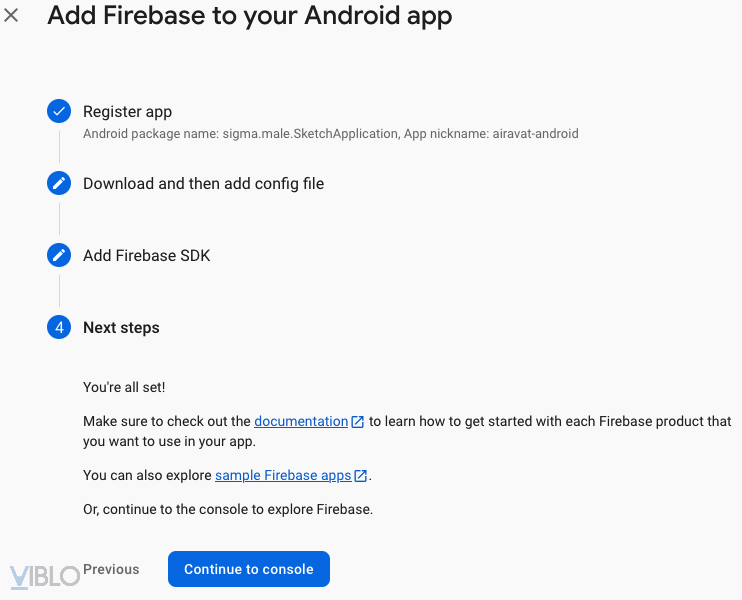Click the Add Firebase to your Android app title
742x600 pixels.
coord(250,16)
